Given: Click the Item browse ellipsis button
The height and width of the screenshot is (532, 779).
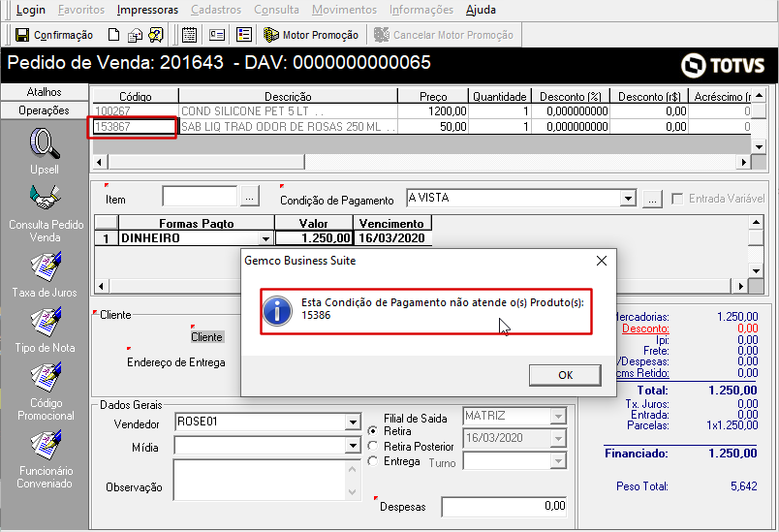Looking at the screenshot, I should tap(249, 197).
